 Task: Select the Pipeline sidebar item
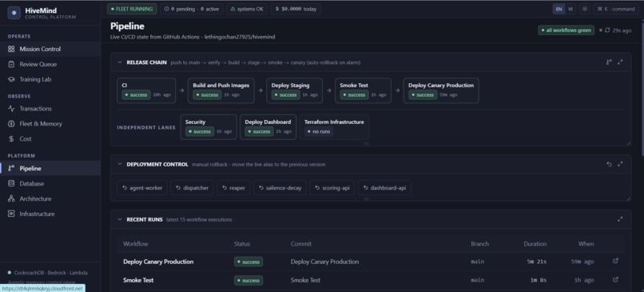pos(50,168)
